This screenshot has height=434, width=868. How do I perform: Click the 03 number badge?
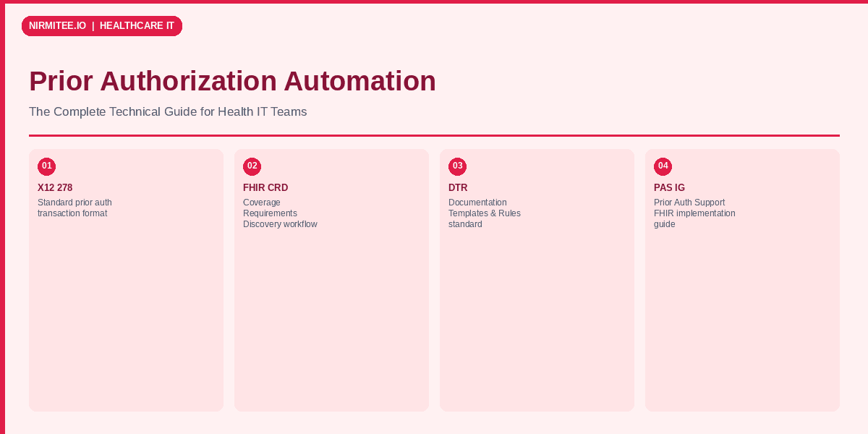[457, 166]
